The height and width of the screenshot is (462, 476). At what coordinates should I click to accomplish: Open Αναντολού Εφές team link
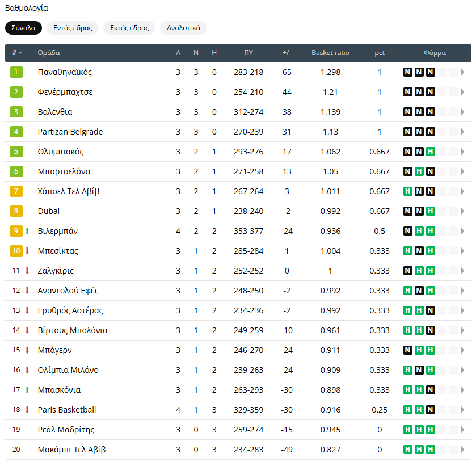coord(68,291)
